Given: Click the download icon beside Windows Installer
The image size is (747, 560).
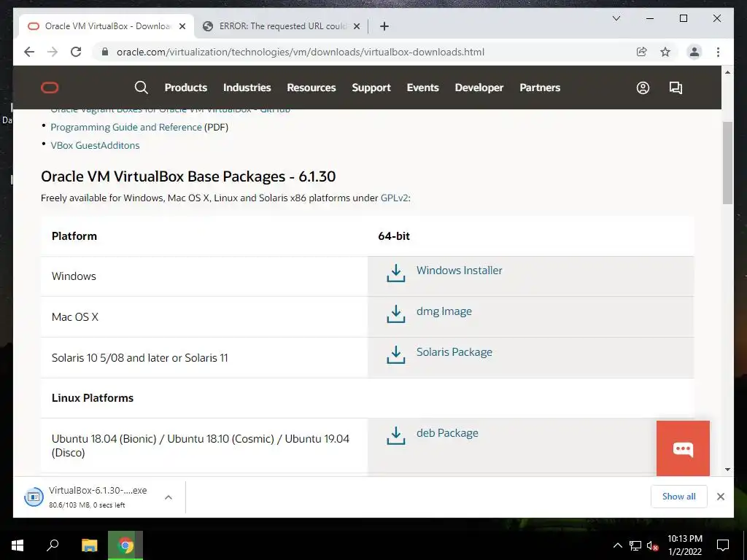Looking at the screenshot, I should 395,273.
